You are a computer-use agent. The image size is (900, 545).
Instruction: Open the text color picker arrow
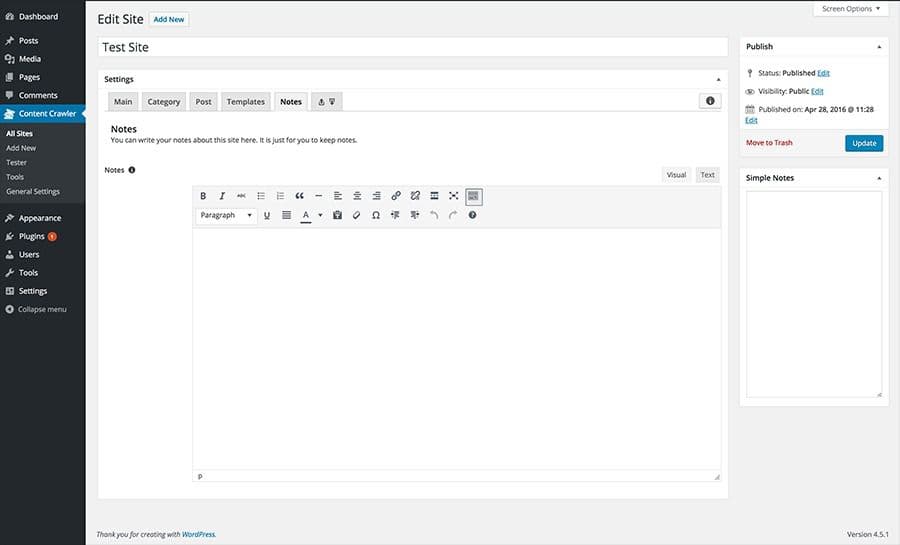(x=320, y=215)
